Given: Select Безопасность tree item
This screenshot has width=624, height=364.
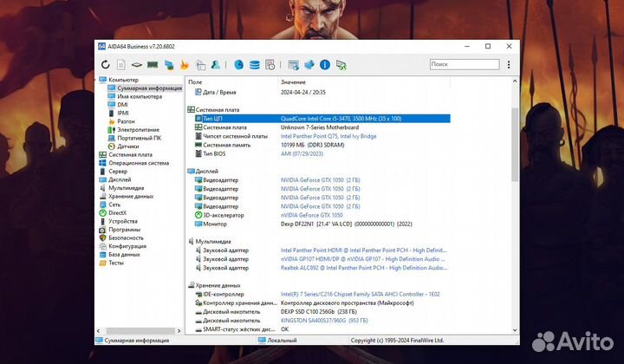Looking at the screenshot, I should click(126, 237).
